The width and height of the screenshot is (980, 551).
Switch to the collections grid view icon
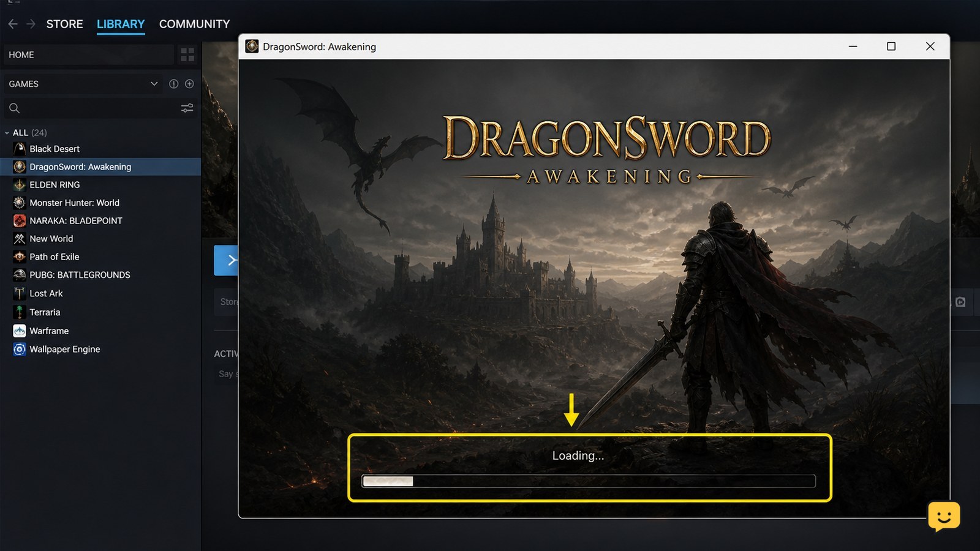[187, 54]
